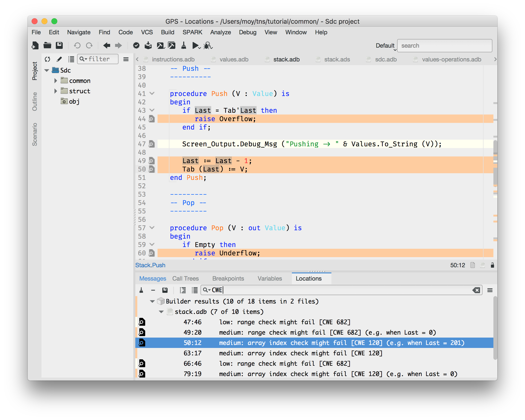Click the New File toolbar icon
Viewport: 525px width, 420px height.
pyautogui.click(x=35, y=45)
